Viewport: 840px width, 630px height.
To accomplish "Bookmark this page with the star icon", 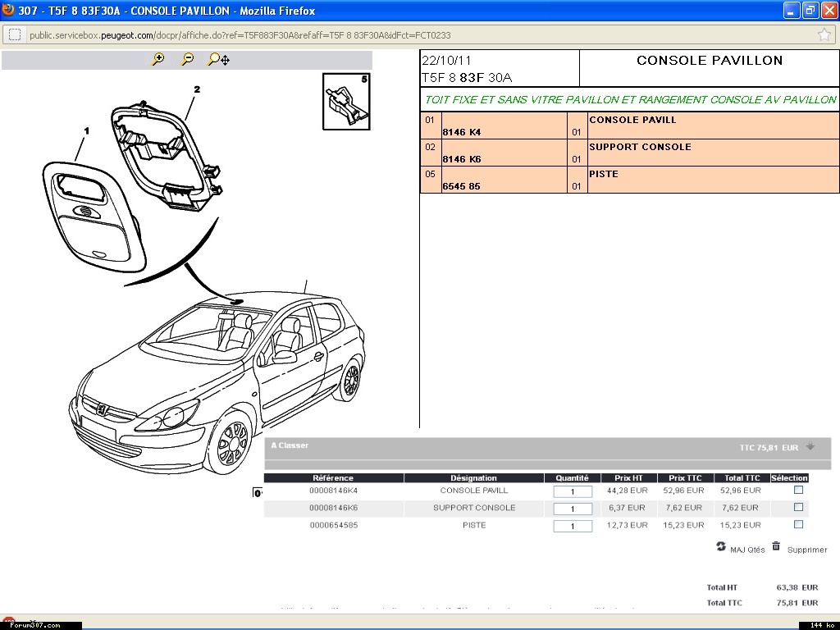I will (x=824, y=34).
